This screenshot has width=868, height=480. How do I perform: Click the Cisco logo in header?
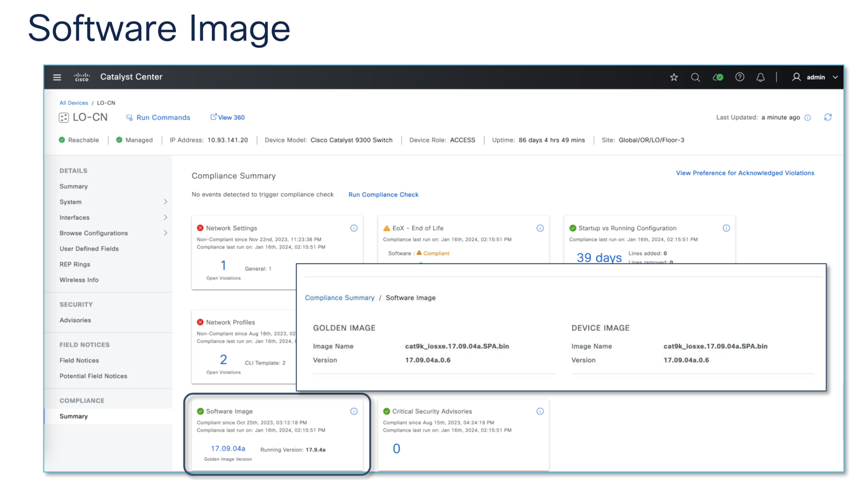82,77
